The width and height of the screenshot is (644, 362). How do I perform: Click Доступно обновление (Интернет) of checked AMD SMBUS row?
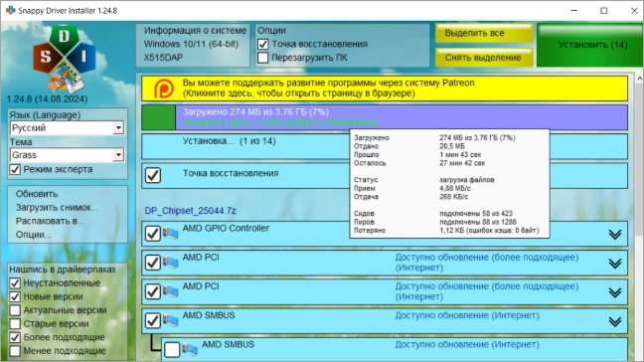click(x=467, y=315)
